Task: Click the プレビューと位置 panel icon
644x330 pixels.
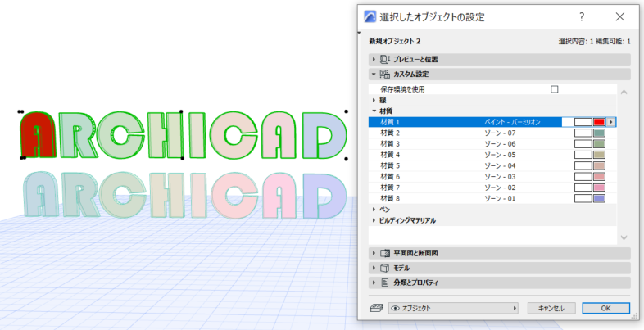Action: tap(385, 60)
